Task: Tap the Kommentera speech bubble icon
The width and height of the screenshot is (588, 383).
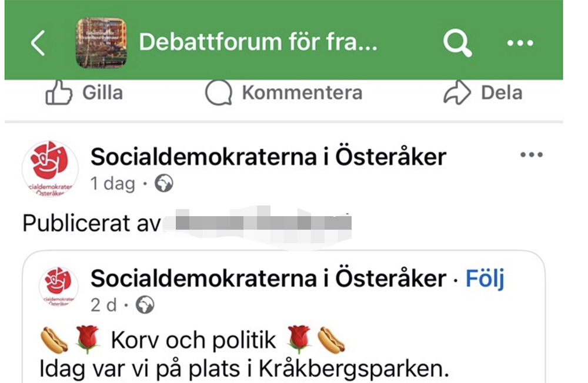Action: point(218,93)
